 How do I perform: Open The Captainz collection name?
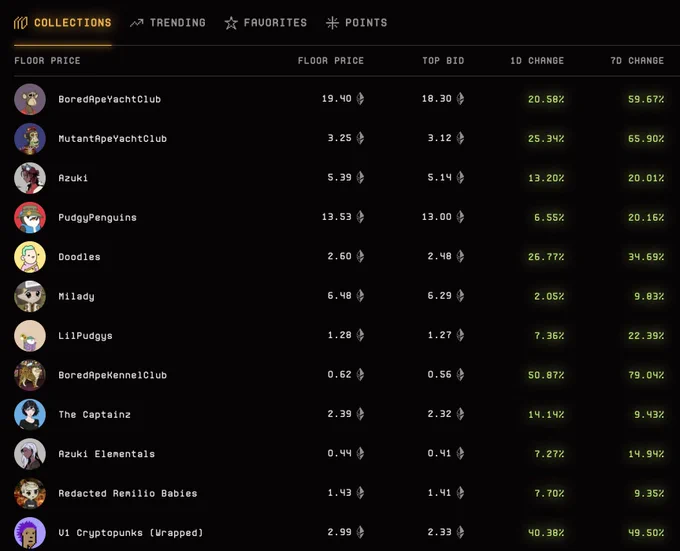click(x=95, y=414)
